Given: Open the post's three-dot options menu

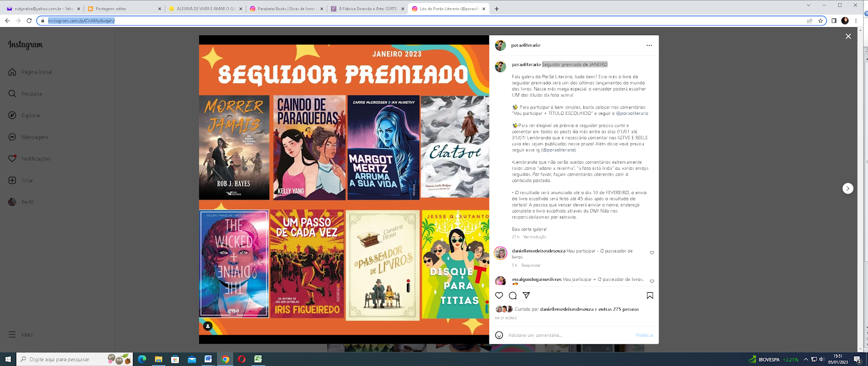Looking at the screenshot, I should (649, 46).
